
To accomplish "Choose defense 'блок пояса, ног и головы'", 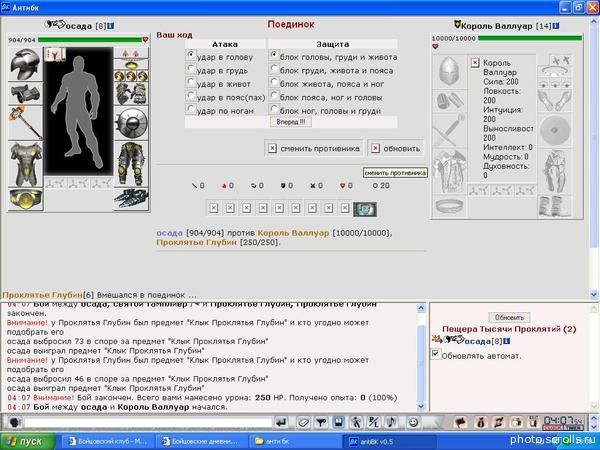I will pyautogui.click(x=274, y=96).
